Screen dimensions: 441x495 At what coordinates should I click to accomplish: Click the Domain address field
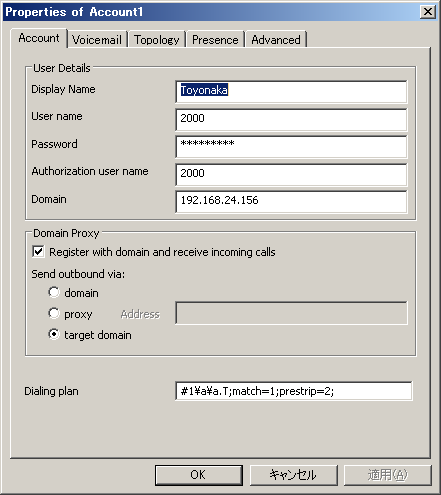[x=291, y=202]
